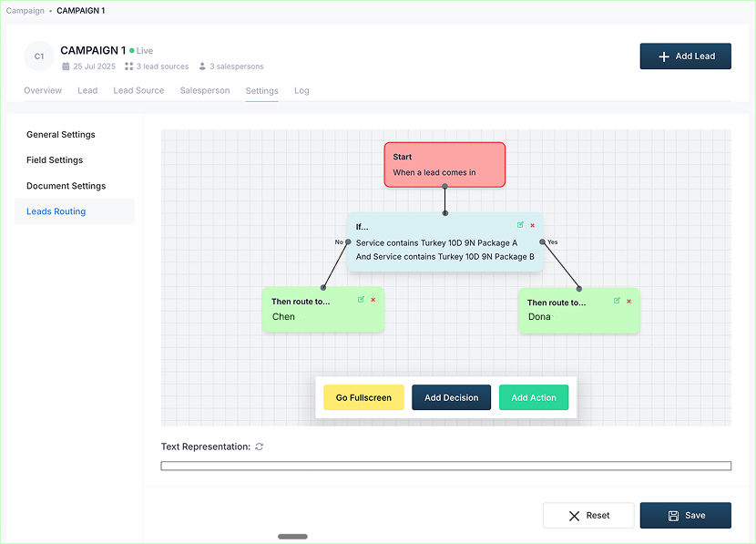Click the Add Action button

point(534,397)
